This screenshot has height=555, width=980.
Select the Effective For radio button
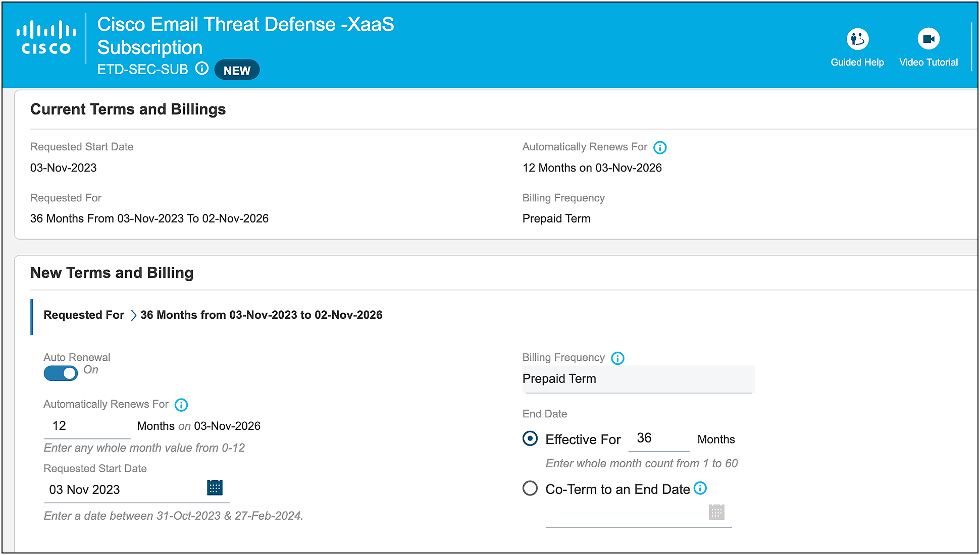click(530, 439)
